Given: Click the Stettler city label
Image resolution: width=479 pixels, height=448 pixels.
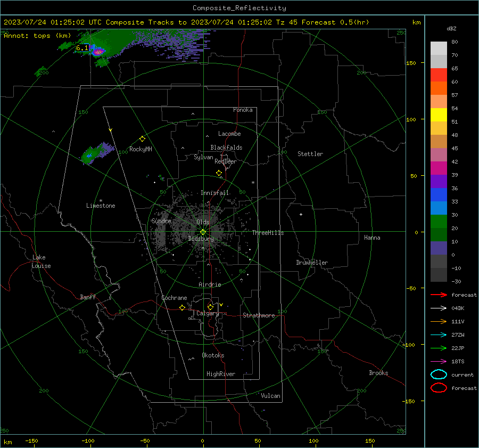Looking at the screenshot, I should pos(310,154).
